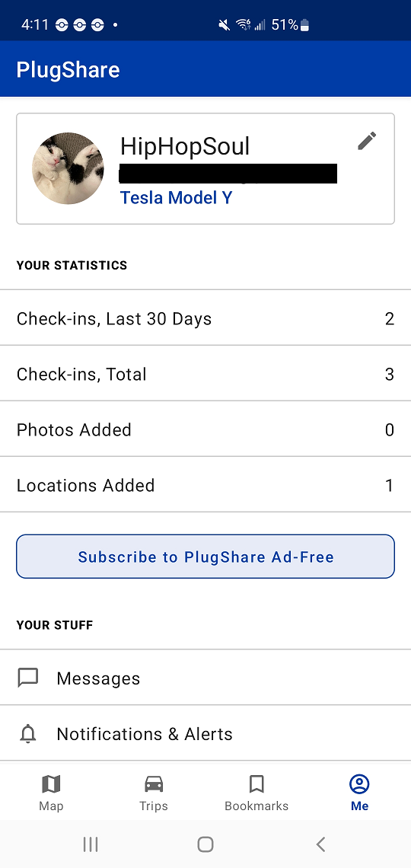
Task: Tap the Notifications bell icon
Action: point(27,733)
